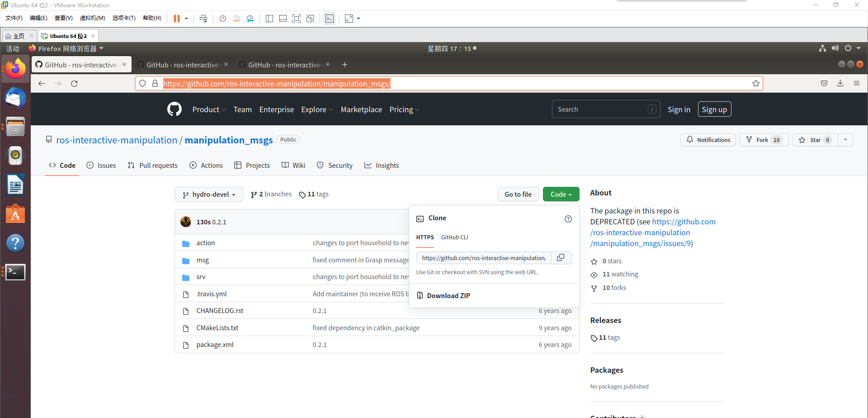This screenshot has height=418, width=868.
Task: Open the Star lists dropdown arrow
Action: tap(845, 140)
